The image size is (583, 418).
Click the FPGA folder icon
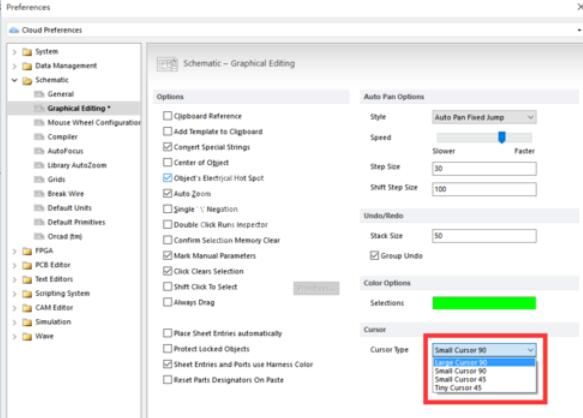[x=27, y=251]
